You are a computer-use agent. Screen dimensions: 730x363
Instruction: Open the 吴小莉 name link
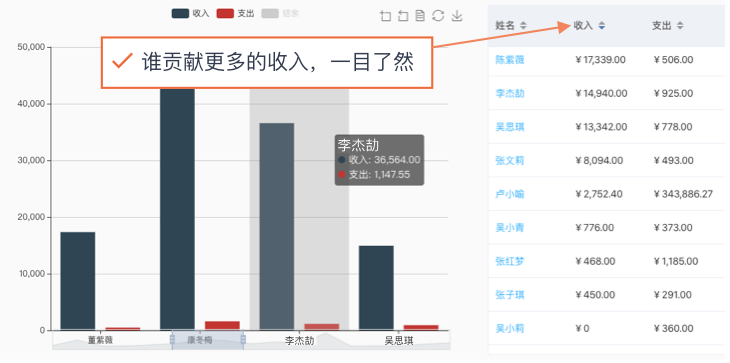click(x=510, y=329)
